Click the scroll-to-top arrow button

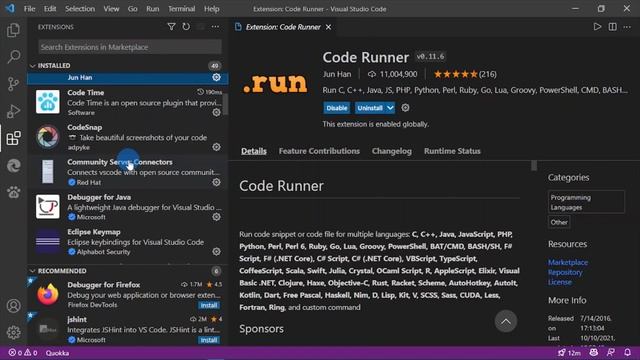point(506,321)
